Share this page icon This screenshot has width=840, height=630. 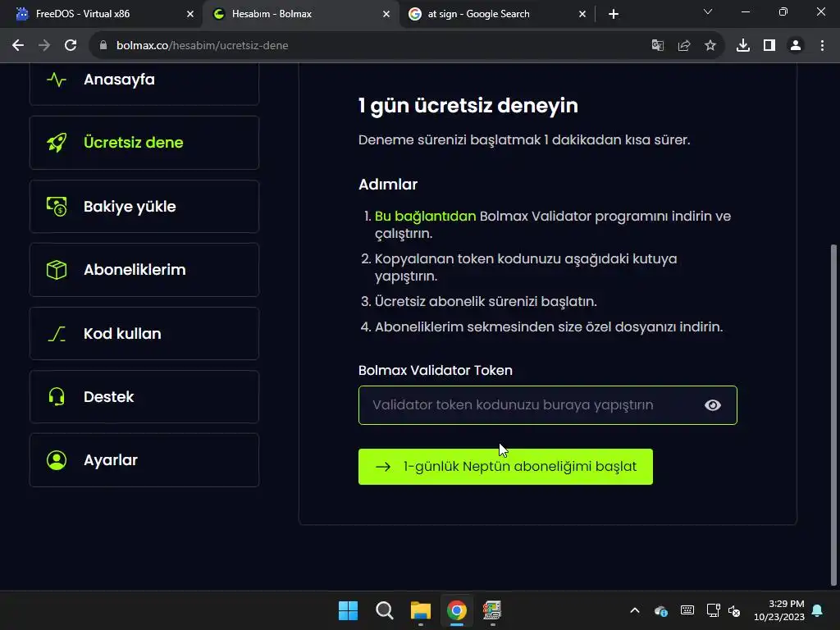[x=684, y=46]
